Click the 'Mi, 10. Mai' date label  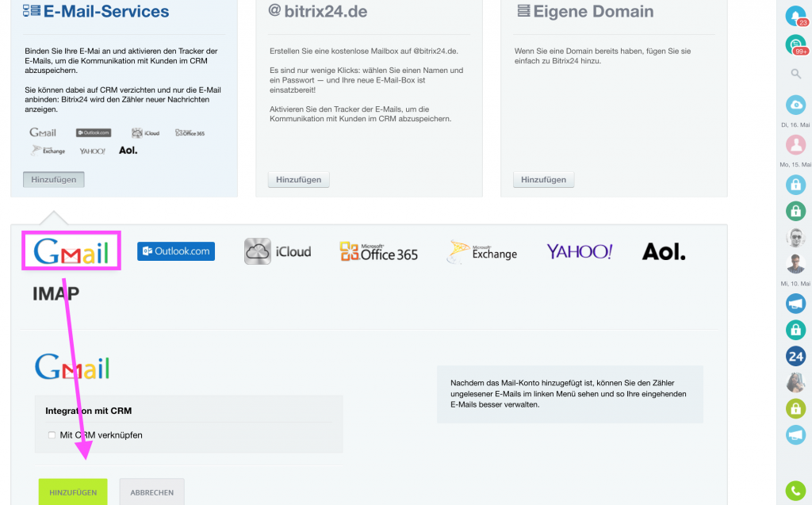(x=795, y=284)
